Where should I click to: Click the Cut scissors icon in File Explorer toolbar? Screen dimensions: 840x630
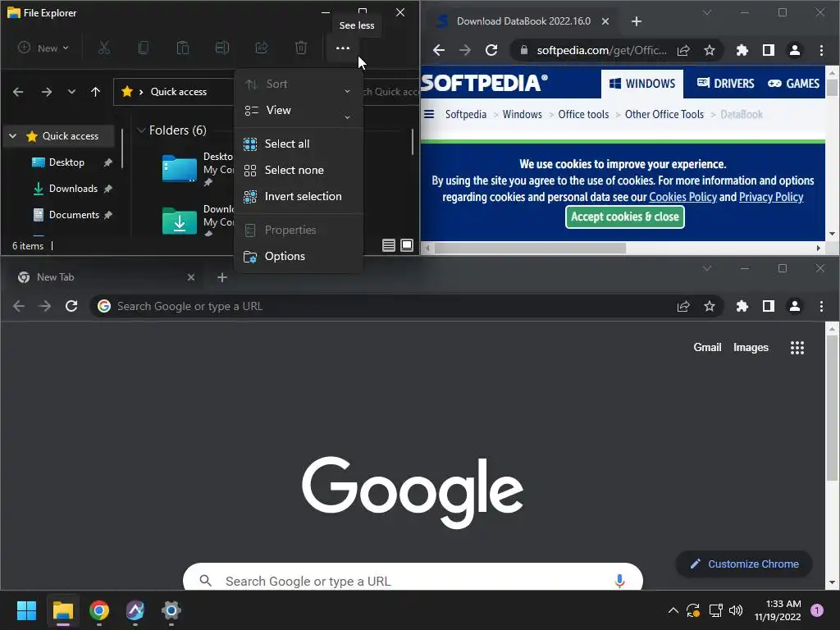click(104, 48)
